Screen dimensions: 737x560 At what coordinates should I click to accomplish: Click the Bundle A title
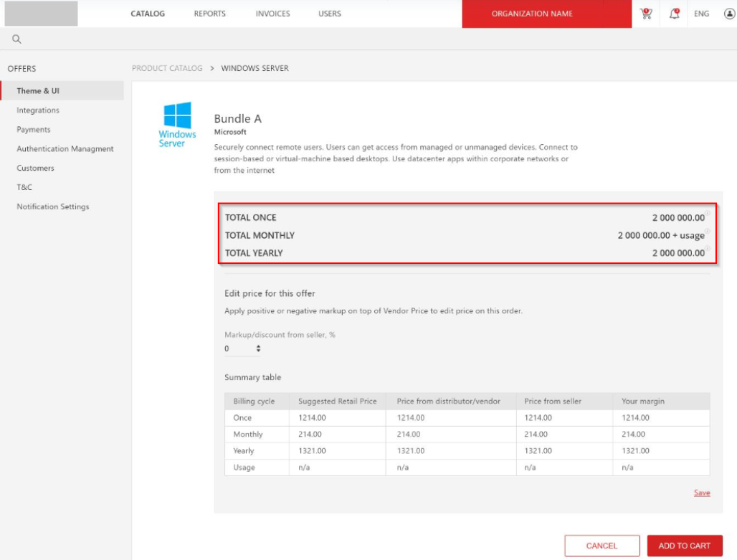click(x=238, y=118)
